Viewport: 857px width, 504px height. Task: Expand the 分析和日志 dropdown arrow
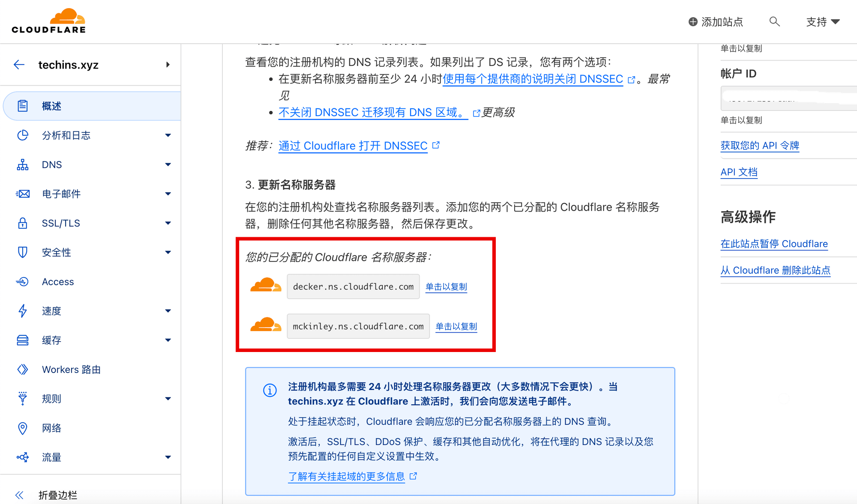[x=168, y=135]
